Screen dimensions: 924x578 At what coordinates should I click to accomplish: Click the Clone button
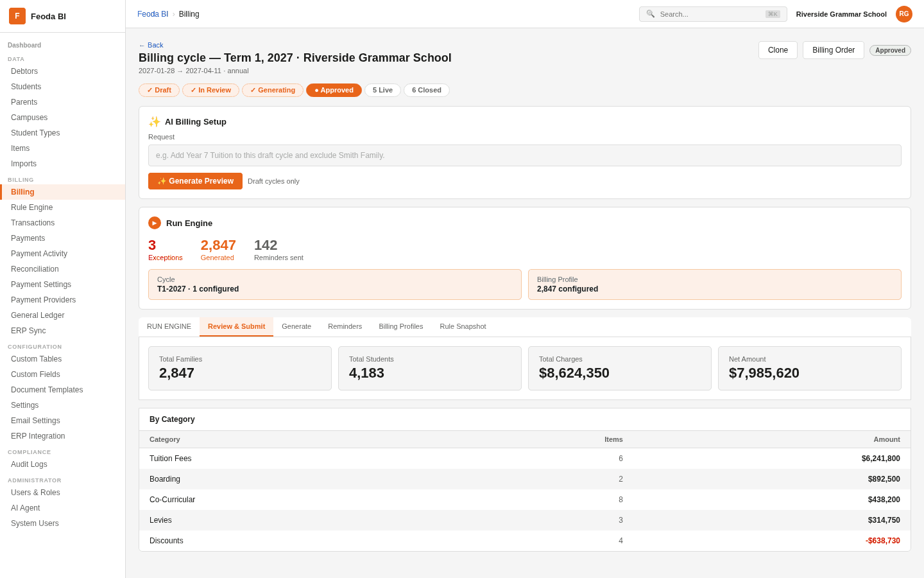tap(778, 50)
